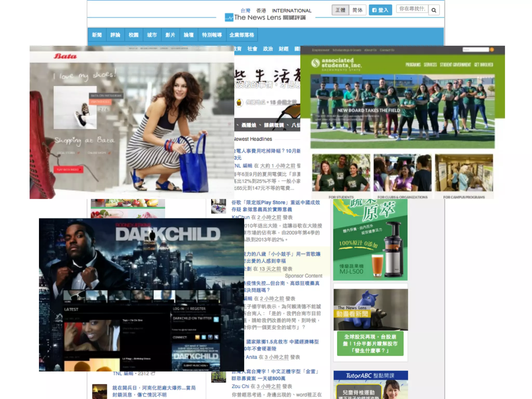This screenshot has height=399, width=532.
Task: Open the Bata Instagram shoe photo
Action: coord(75,108)
